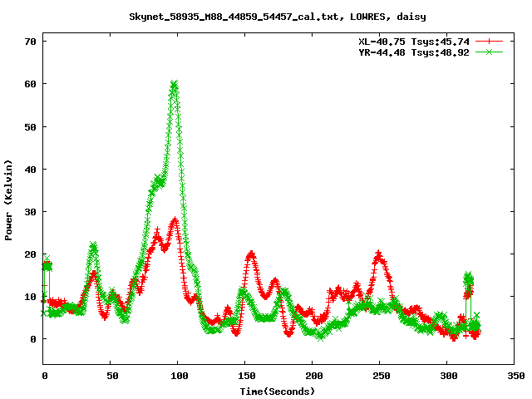Click the y-axis tick label 10
This screenshot has height=399, width=532.
[x=30, y=297]
